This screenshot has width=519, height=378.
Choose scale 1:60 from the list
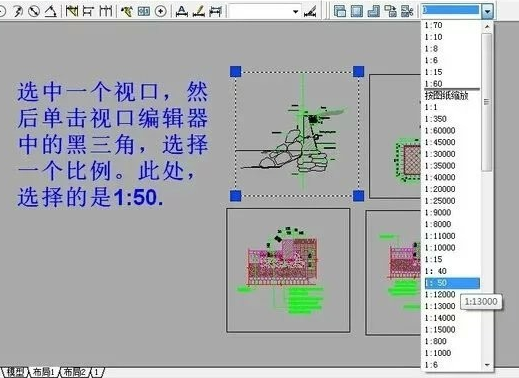[433, 83]
